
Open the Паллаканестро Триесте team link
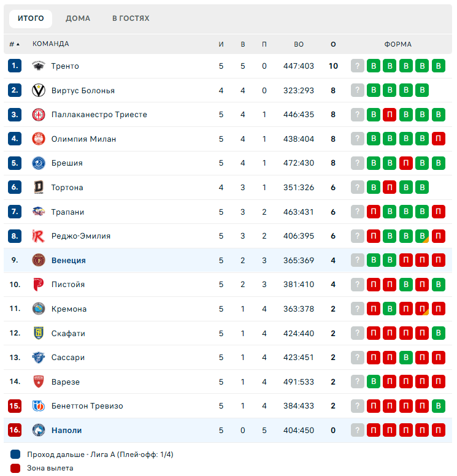(x=99, y=115)
